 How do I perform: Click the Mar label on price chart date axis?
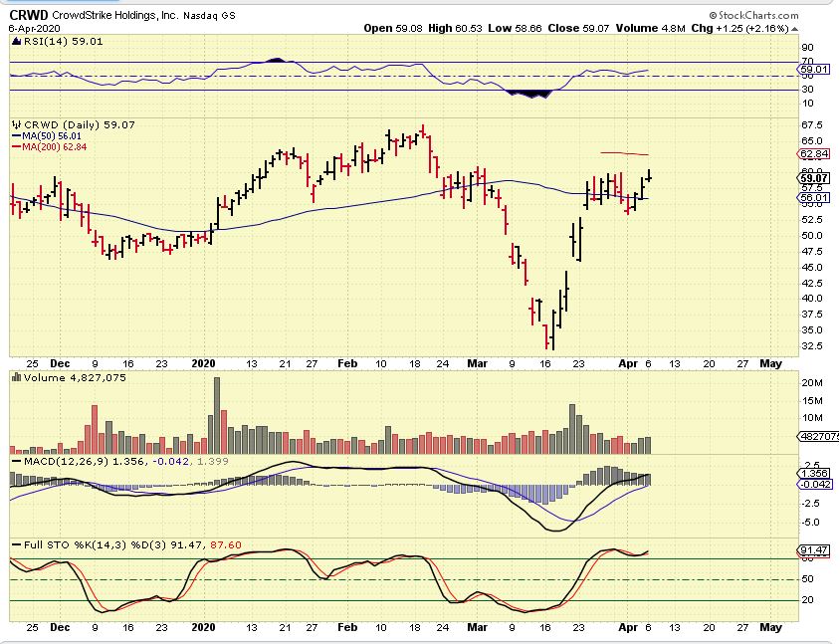tap(477, 363)
